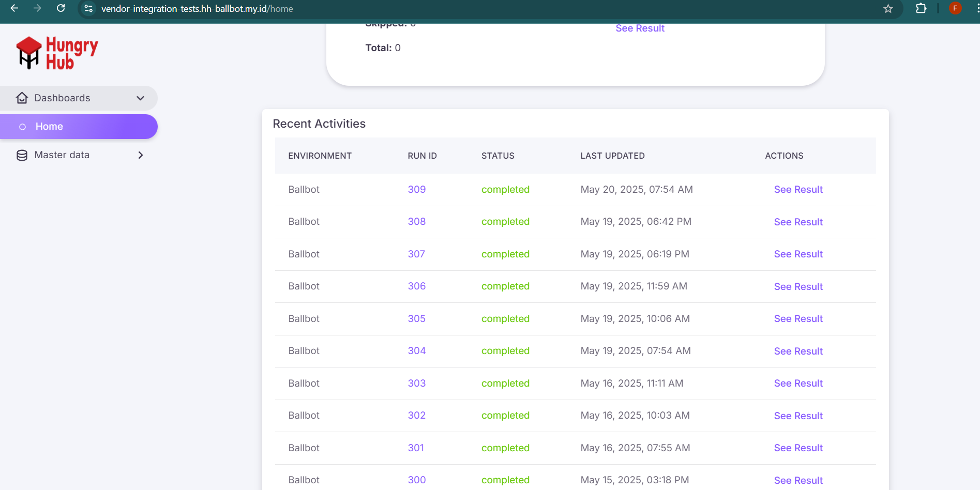Go back using browser back arrow

tap(14, 8)
